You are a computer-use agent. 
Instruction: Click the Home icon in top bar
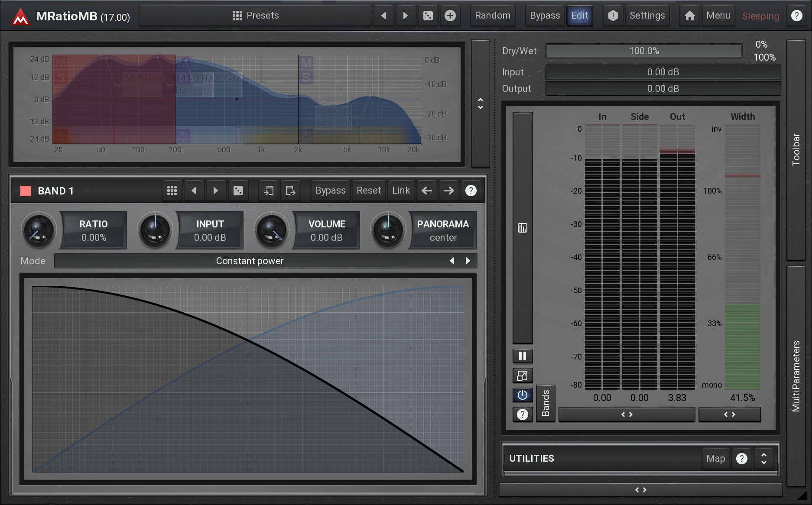click(689, 16)
